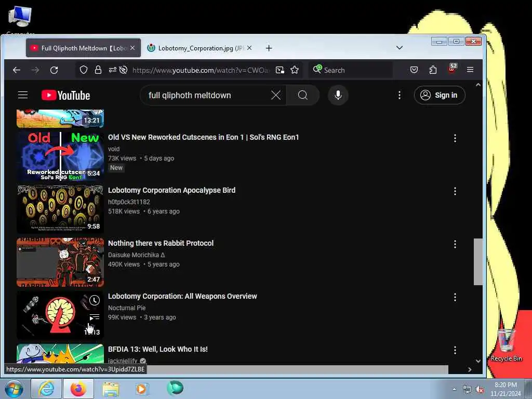
Task: Click the autoplay blocked icon in address bar
Action: [124, 70]
